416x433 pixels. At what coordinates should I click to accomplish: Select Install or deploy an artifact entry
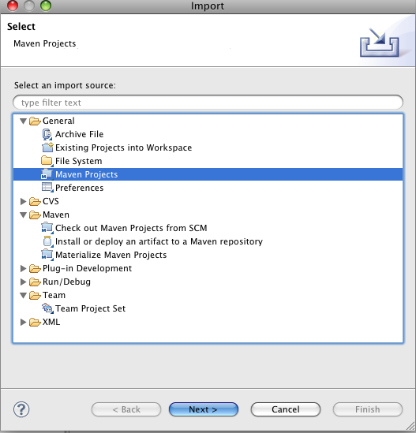click(x=159, y=241)
